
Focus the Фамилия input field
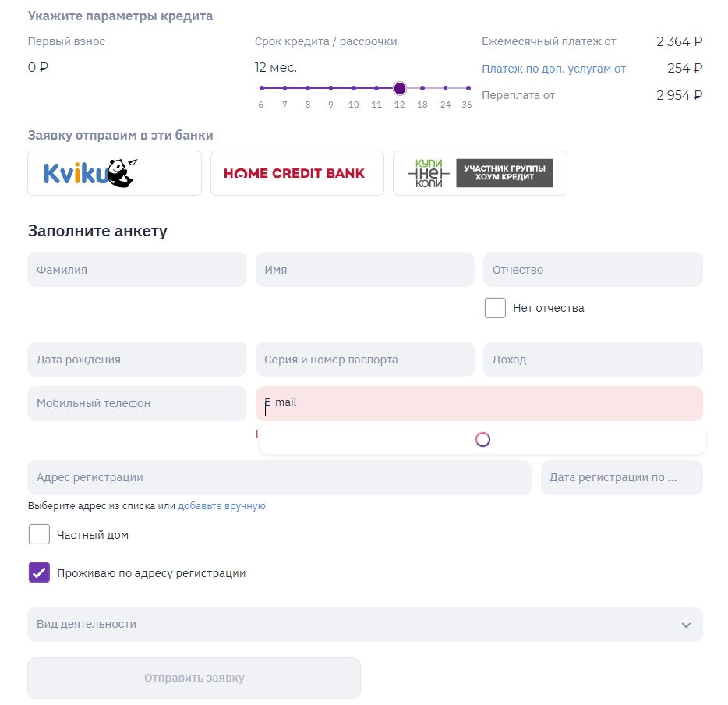click(136, 270)
